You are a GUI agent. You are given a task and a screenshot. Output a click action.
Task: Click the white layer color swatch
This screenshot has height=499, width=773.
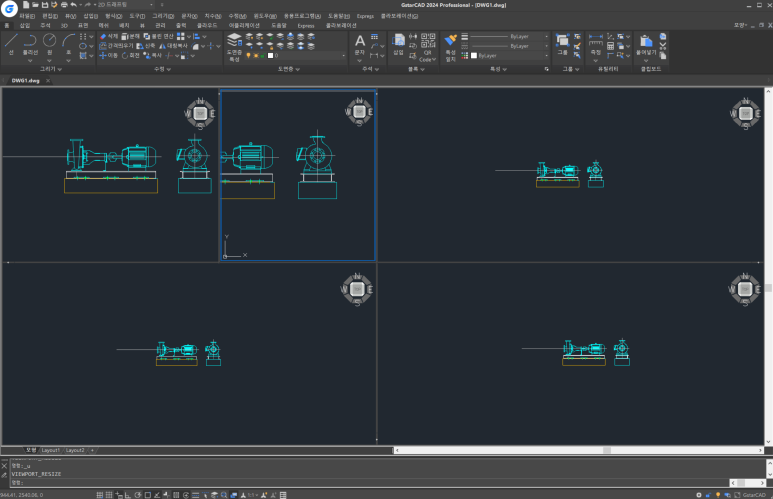click(270, 56)
